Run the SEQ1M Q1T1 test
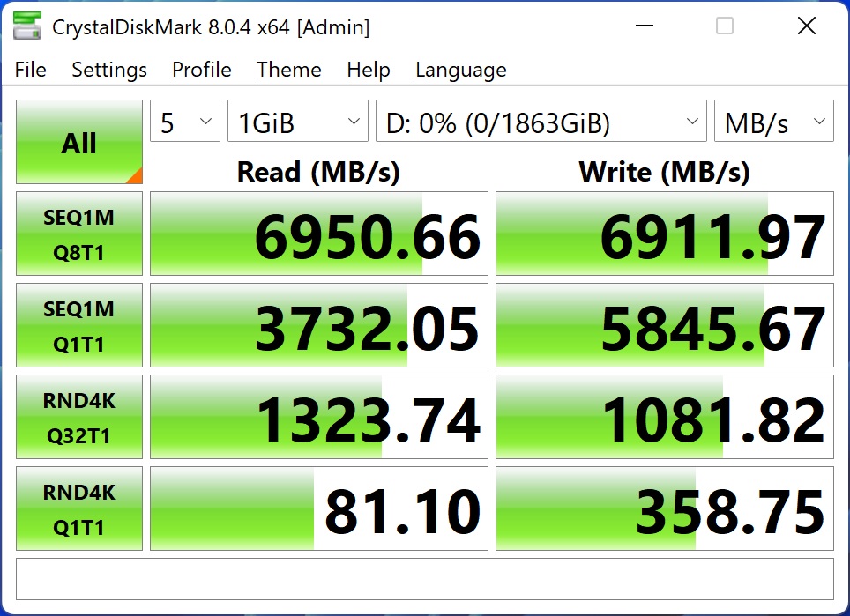The image size is (850, 616). [x=79, y=325]
